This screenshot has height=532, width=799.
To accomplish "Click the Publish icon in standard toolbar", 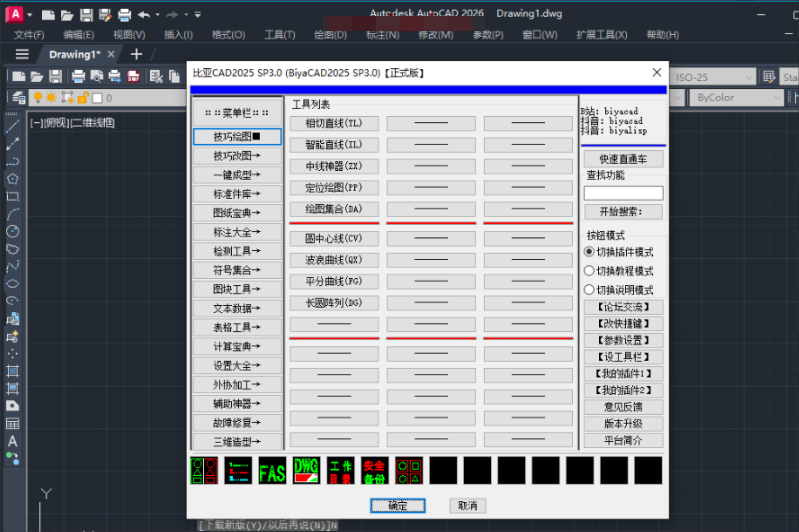I will [x=115, y=76].
